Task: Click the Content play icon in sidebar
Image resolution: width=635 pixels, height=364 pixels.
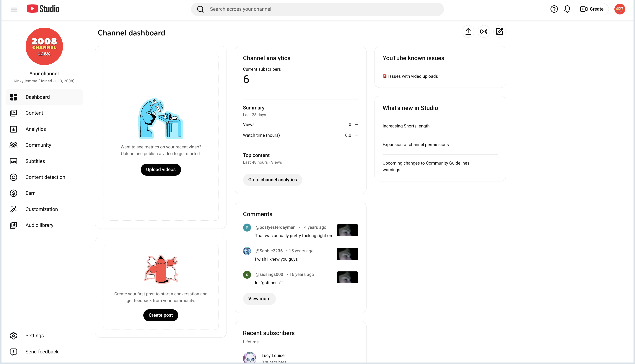Action: click(x=14, y=113)
